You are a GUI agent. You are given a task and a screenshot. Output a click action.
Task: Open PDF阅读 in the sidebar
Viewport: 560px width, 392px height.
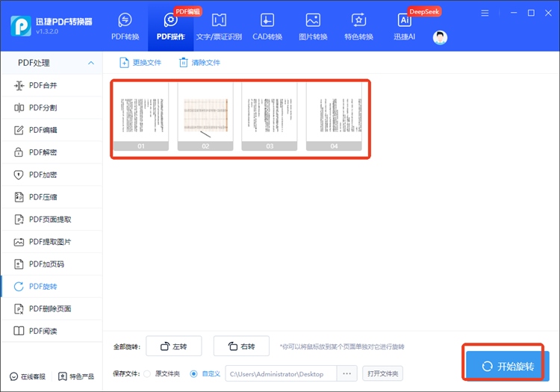(52, 331)
